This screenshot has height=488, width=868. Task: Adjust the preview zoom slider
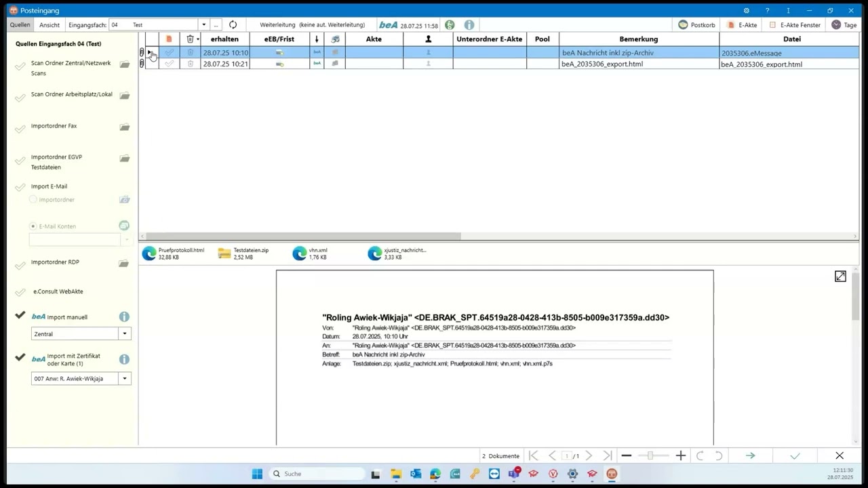point(650,456)
